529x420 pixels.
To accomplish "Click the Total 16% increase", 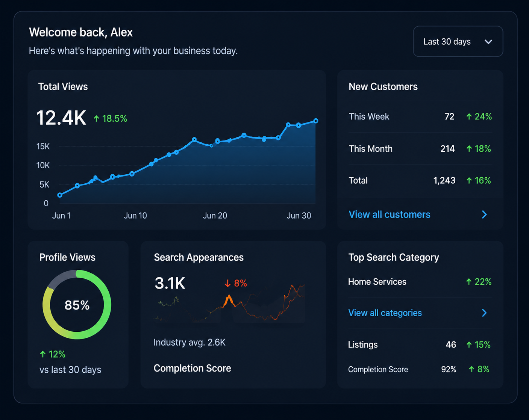I will (479, 181).
